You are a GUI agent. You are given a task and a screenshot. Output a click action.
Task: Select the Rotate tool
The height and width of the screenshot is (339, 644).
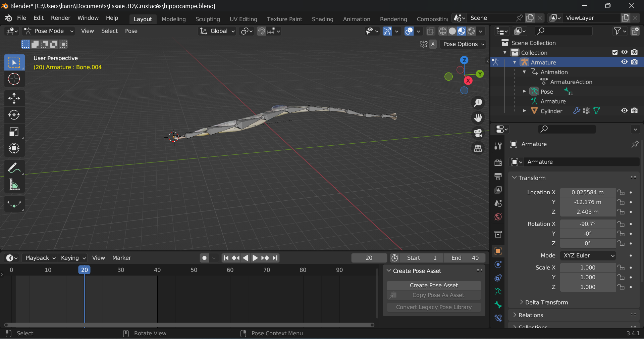[x=14, y=115]
